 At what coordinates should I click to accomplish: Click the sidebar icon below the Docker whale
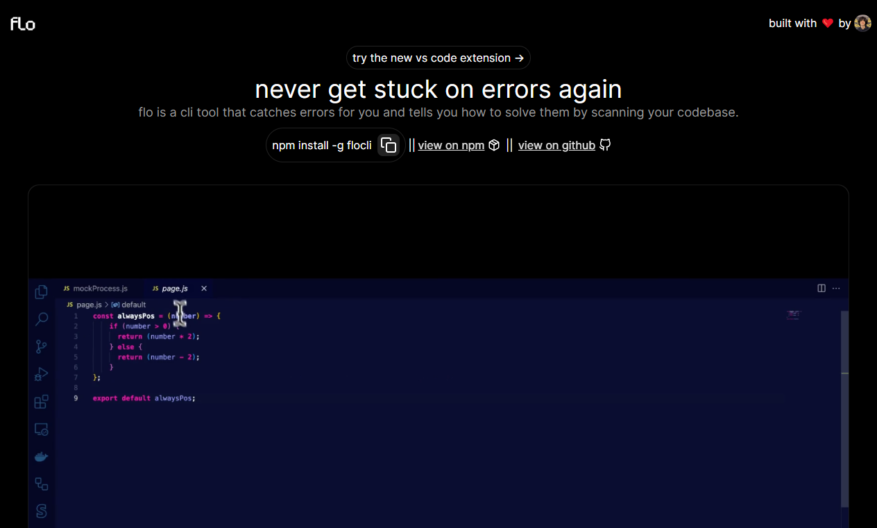coord(41,484)
